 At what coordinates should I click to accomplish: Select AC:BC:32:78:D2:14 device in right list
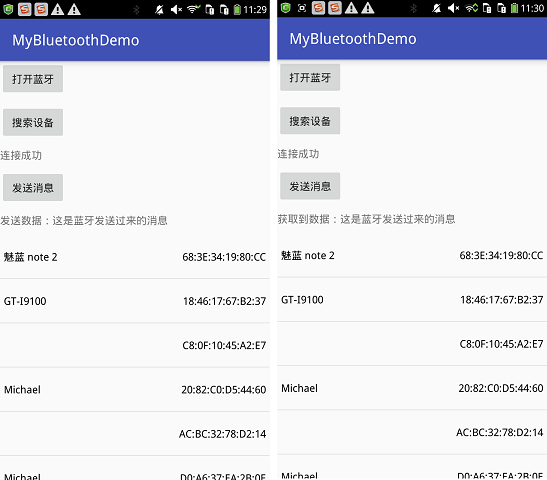pyautogui.click(x=412, y=433)
